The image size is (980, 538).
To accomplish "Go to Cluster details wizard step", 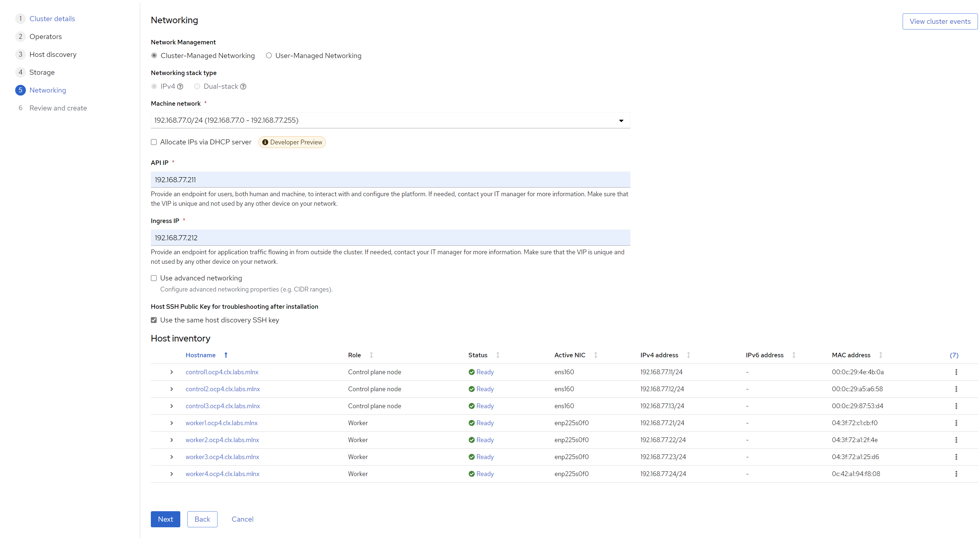I will tap(52, 19).
